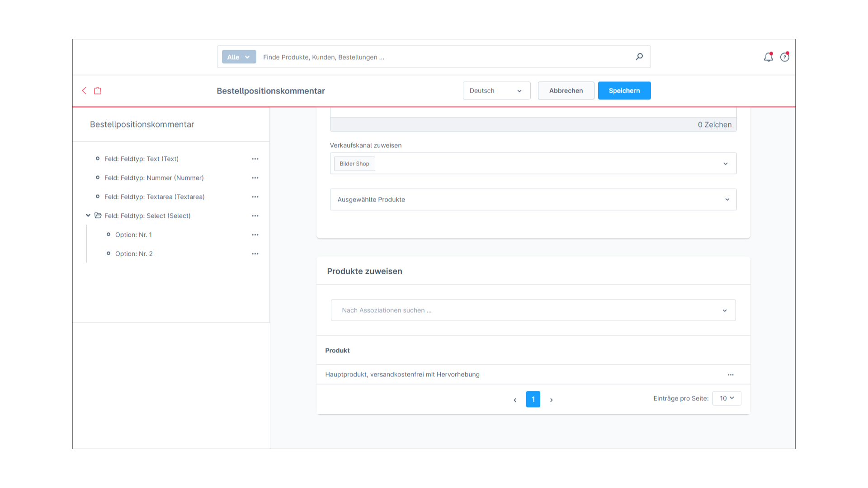Viewport: 868px width, 488px height.
Task: Click the Verkaufskanal zuweisen label
Action: pyautogui.click(x=366, y=145)
